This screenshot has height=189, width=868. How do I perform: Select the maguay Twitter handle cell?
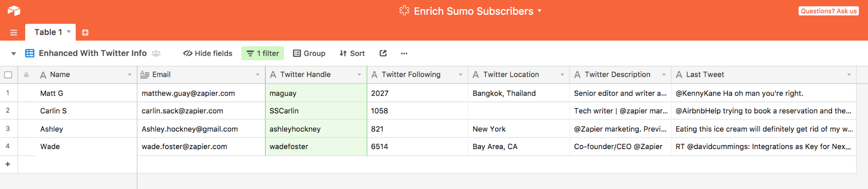[x=316, y=93]
